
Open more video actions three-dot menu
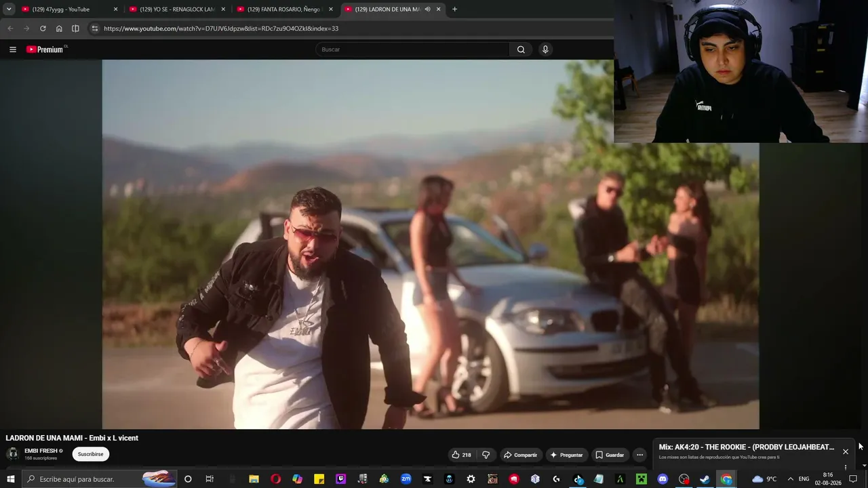click(639, 455)
